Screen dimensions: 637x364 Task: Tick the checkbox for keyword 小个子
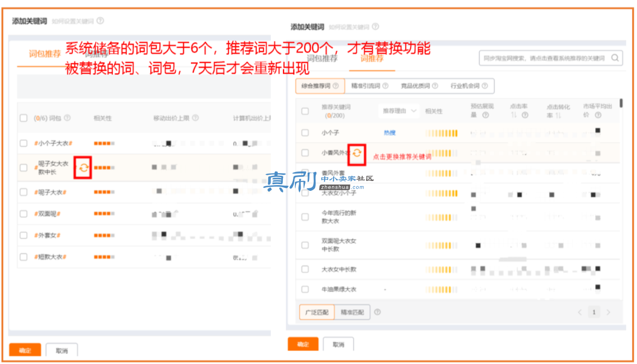(x=305, y=133)
